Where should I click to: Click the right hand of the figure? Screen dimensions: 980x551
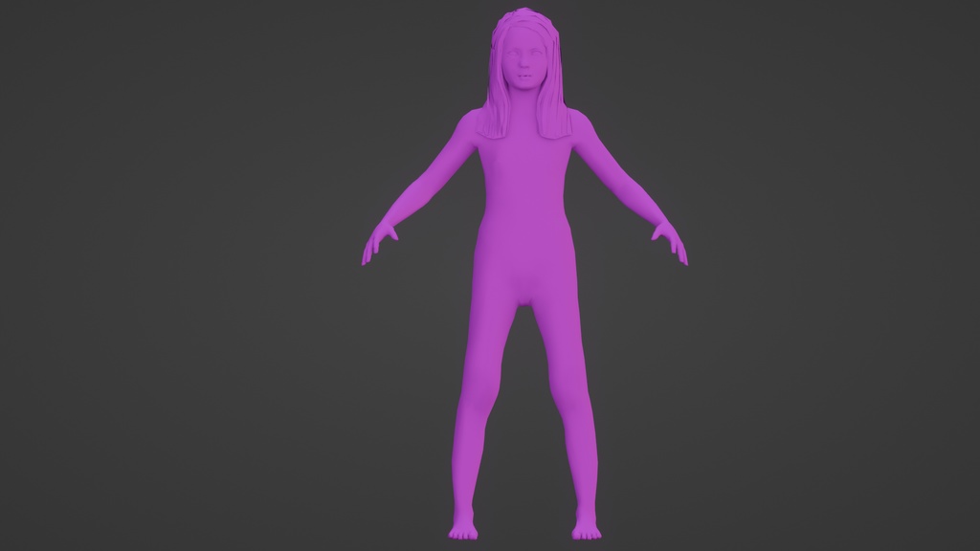[x=381, y=241]
